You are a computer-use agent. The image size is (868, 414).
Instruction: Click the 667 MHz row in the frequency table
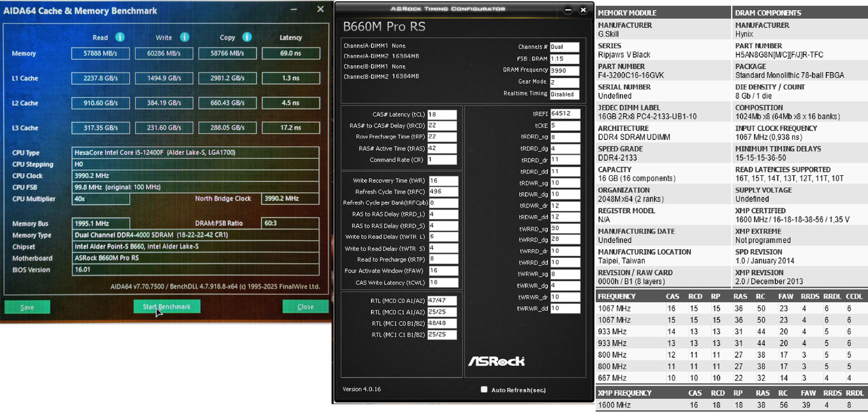click(x=731, y=378)
